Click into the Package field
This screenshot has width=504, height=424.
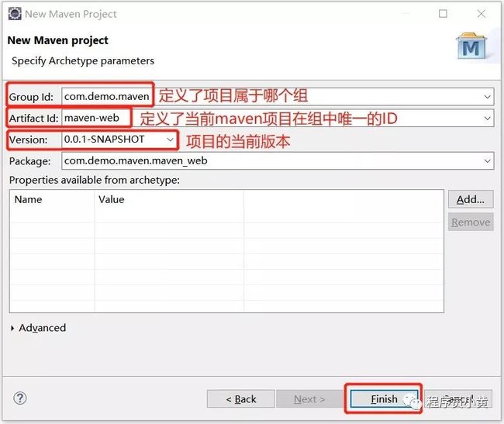[278, 160]
